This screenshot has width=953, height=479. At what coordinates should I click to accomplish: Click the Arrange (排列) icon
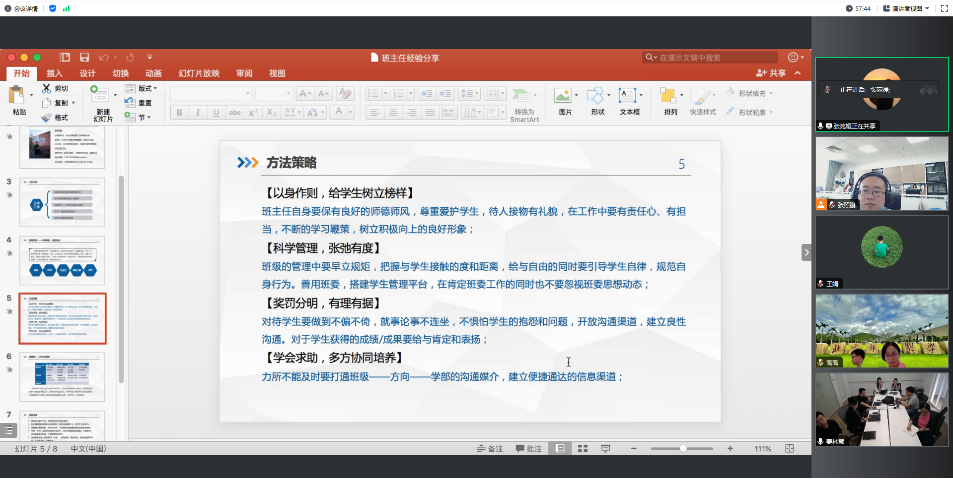670,96
